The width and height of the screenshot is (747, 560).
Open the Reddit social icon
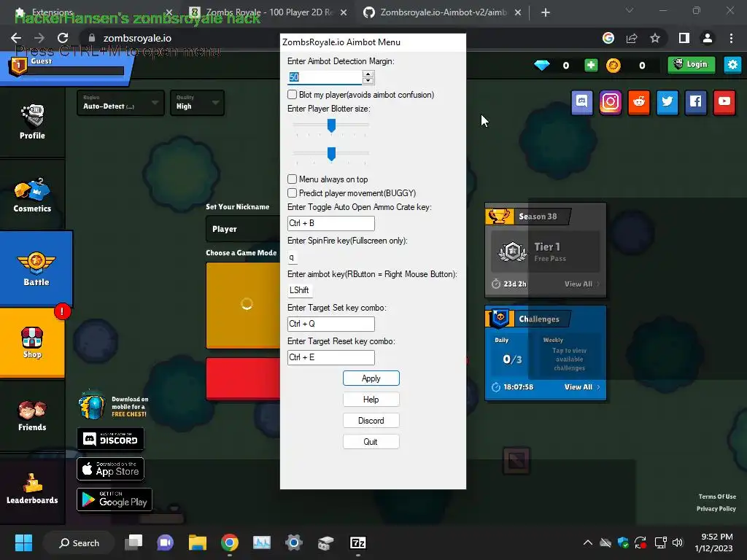[639, 102]
